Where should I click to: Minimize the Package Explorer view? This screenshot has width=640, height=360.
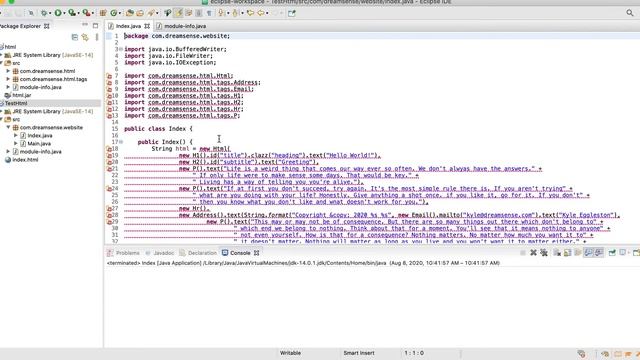[x=85, y=25]
